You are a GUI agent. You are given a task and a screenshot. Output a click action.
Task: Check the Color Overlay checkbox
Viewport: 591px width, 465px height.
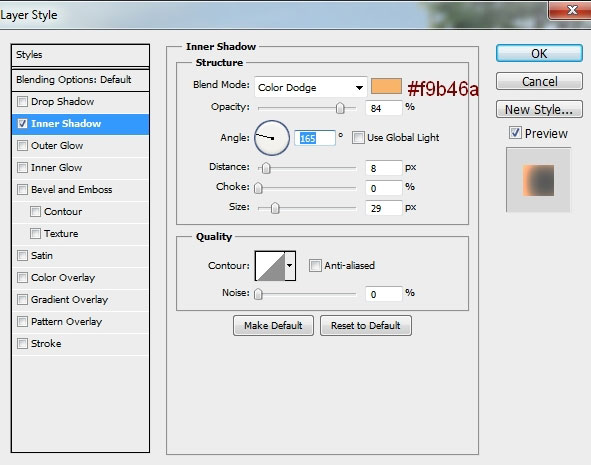[x=23, y=277]
